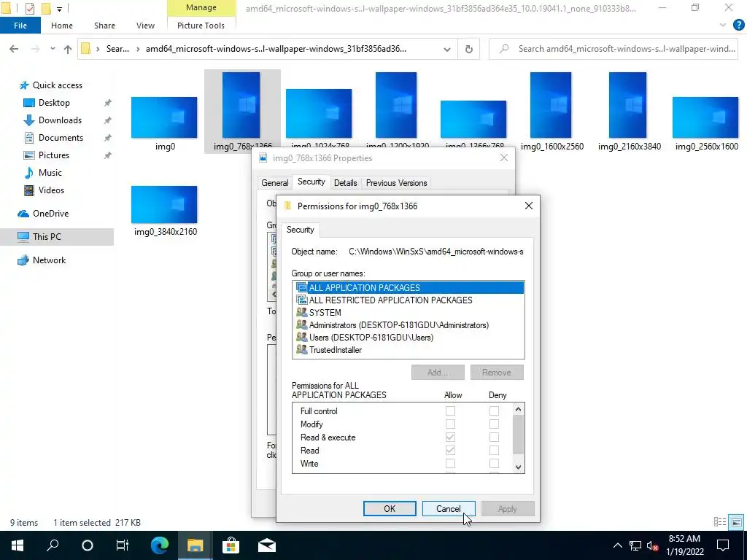Tick Deny for Modify permission
Viewport: 747px width, 560px height.
pyautogui.click(x=494, y=424)
